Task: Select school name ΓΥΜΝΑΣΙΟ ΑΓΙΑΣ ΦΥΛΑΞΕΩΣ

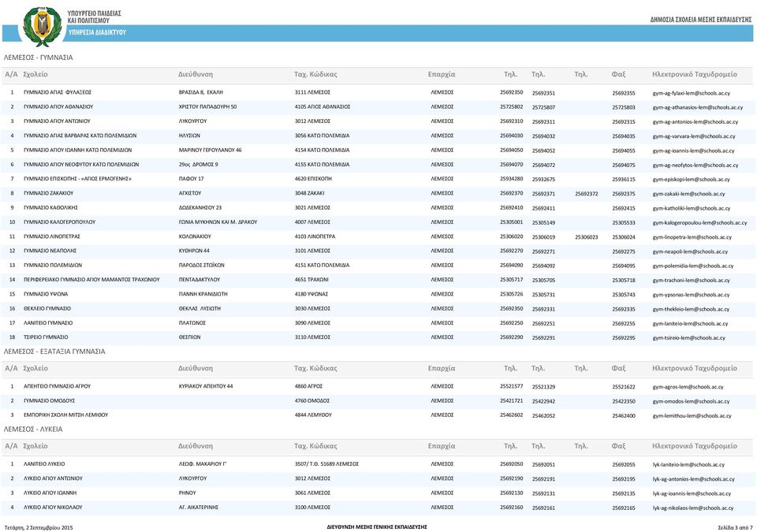Action: coord(58,92)
